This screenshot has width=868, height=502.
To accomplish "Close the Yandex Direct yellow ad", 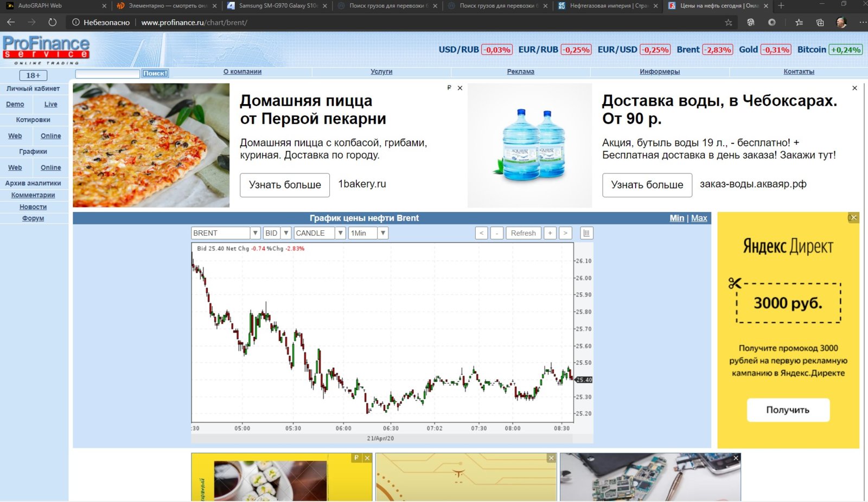I will click(x=853, y=217).
